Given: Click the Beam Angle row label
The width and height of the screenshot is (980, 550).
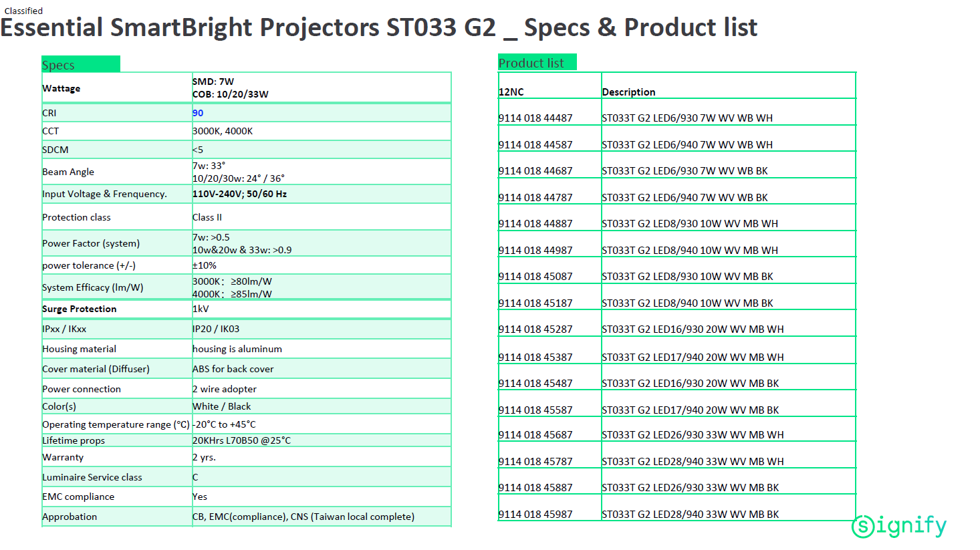Looking at the screenshot, I should (x=68, y=172).
